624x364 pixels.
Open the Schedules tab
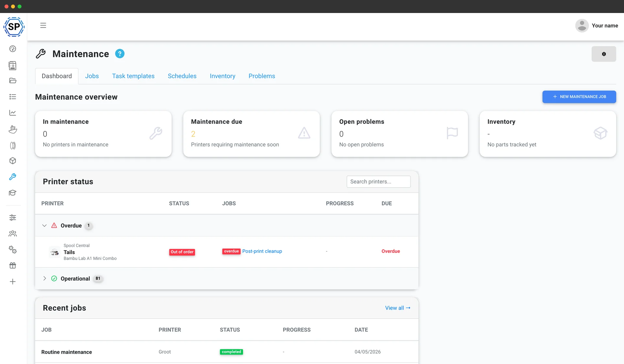tap(182, 76)
